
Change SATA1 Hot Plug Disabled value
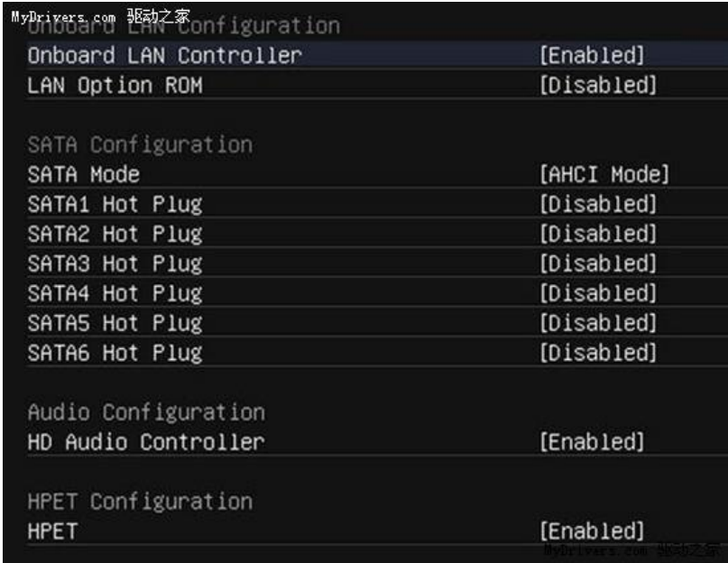597,204
